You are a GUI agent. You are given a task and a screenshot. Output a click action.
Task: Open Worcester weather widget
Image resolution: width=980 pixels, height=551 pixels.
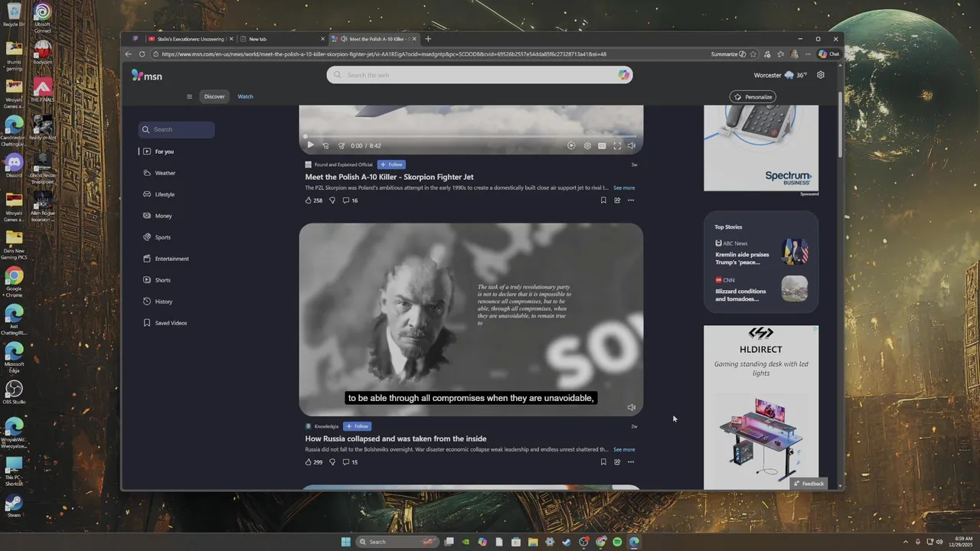point(780,75)
